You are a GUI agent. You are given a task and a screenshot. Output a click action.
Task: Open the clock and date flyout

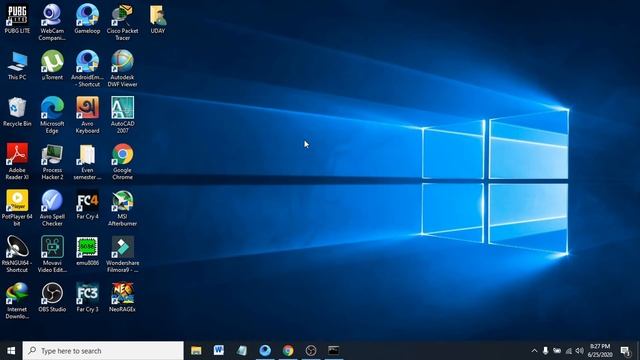point(600,351)
